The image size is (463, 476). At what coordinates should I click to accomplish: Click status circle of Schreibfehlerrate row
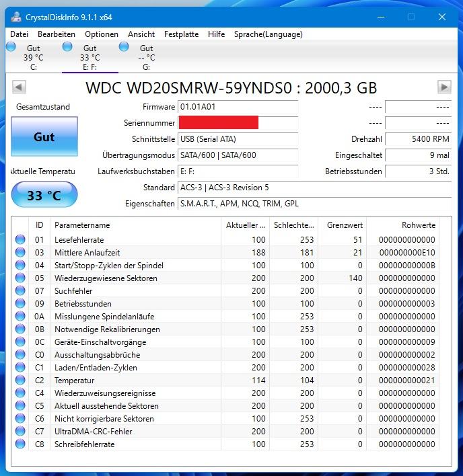coord(20,444)
